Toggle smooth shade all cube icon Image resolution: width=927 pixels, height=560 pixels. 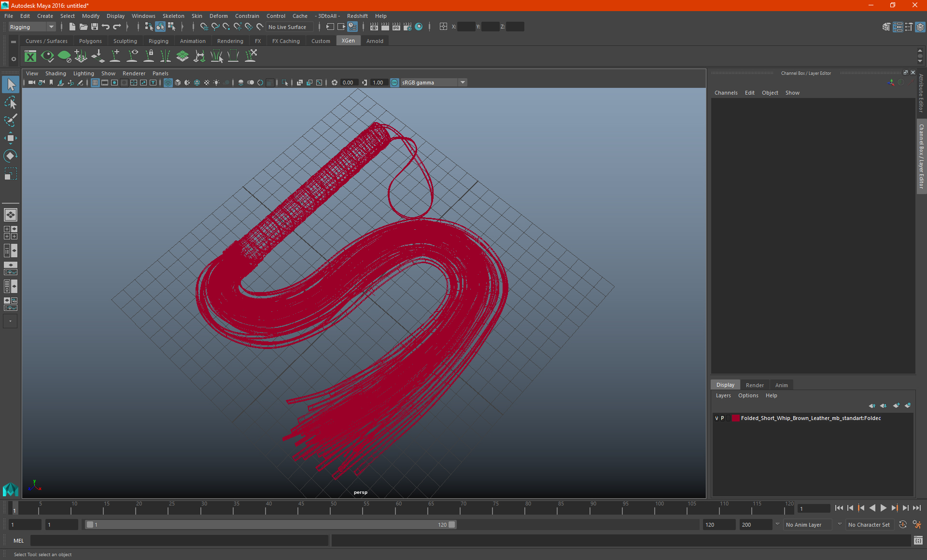(178, 83)
